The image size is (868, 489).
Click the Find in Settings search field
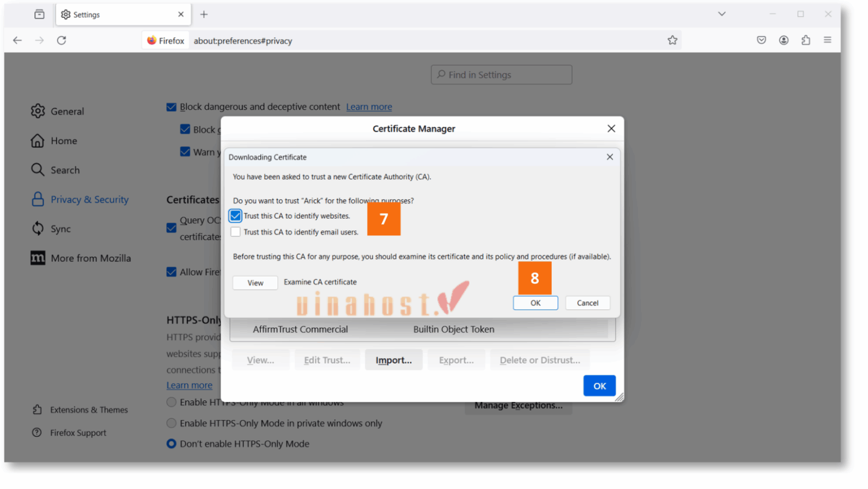502,74
